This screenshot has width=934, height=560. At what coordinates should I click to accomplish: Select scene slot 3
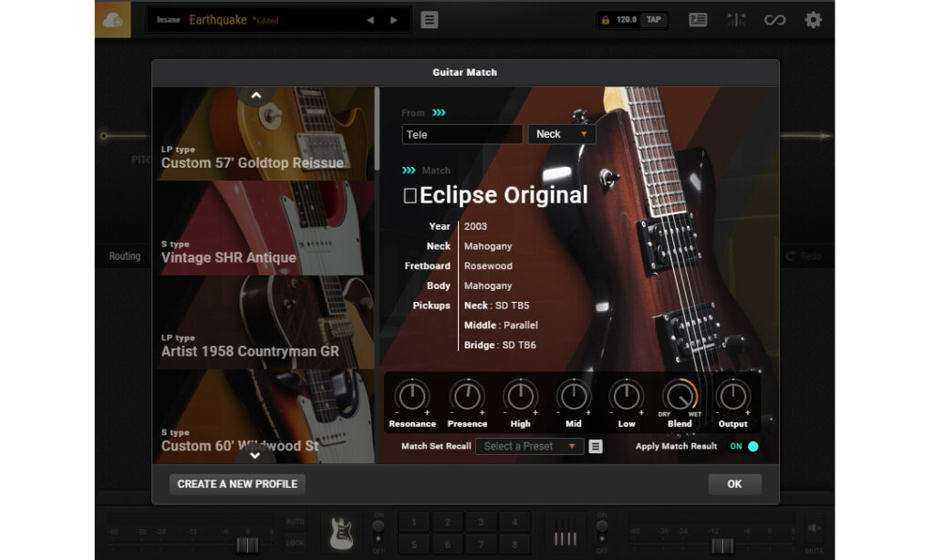[481, 522]
